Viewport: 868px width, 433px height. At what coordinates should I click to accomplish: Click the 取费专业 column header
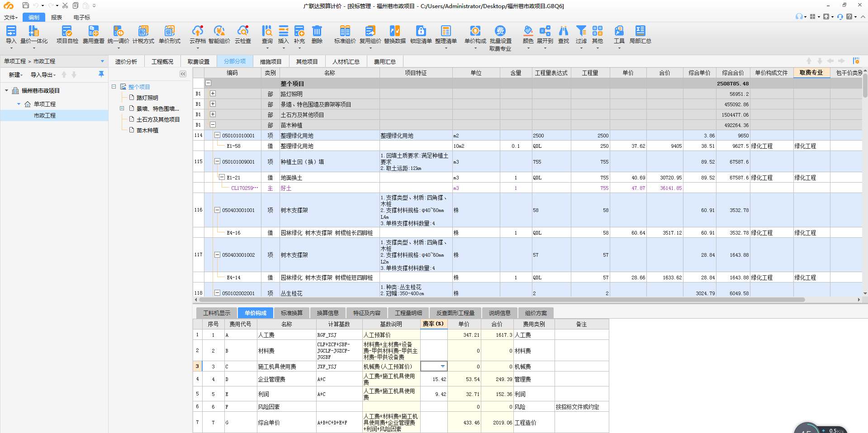tap(811, 72)
